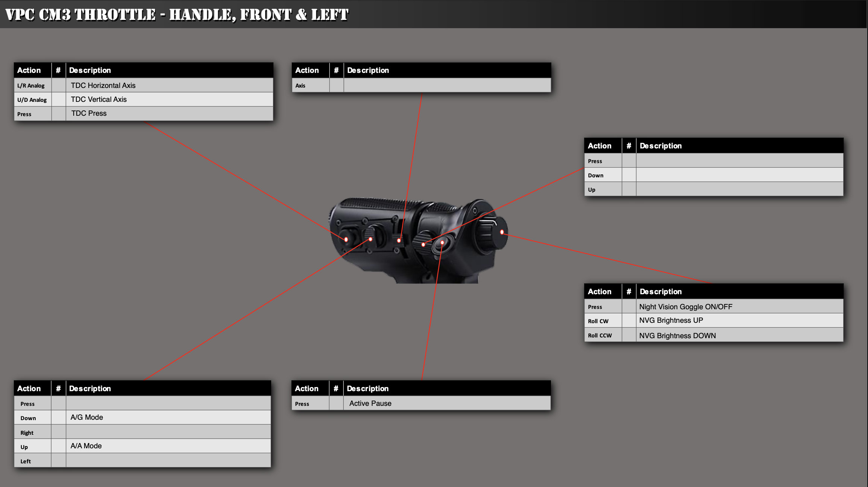Click the empty Left row description field
The image size is (868, 487).
[168, 460]
